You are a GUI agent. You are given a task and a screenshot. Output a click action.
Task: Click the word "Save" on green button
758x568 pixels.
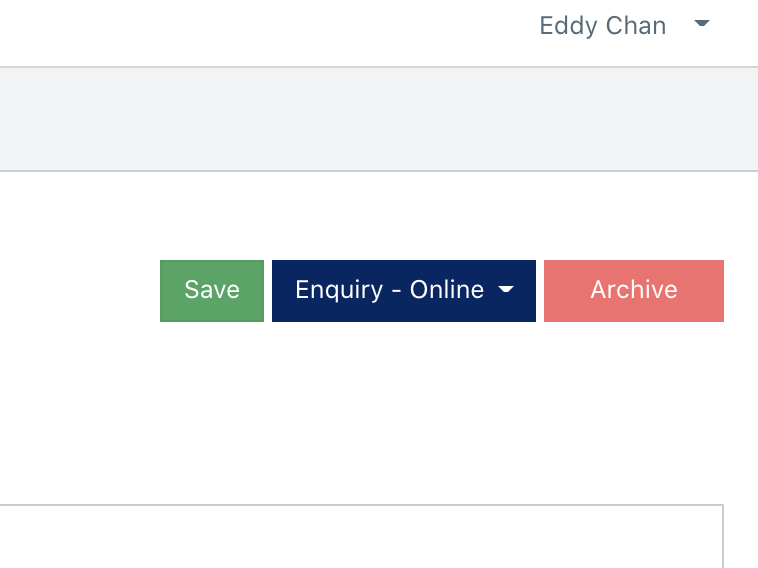[212, 290]
